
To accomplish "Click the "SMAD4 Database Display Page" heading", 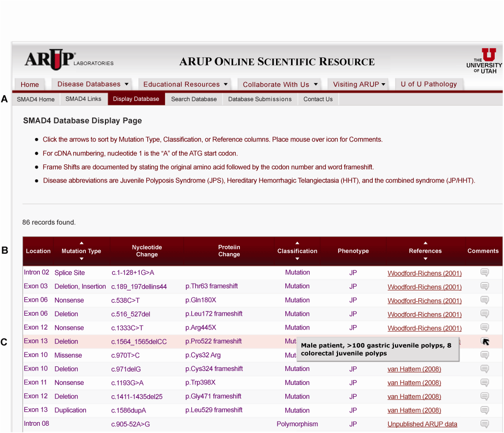I will coord(82,121).
